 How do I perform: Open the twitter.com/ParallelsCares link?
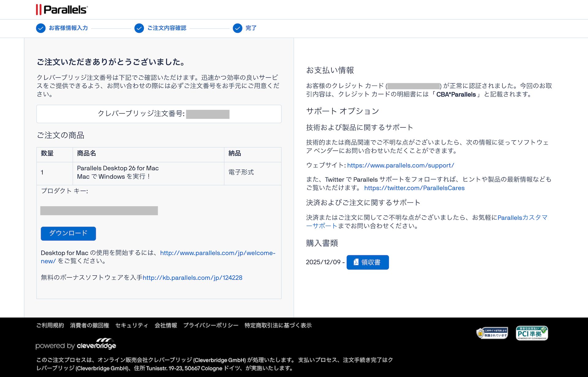point(414,188)
